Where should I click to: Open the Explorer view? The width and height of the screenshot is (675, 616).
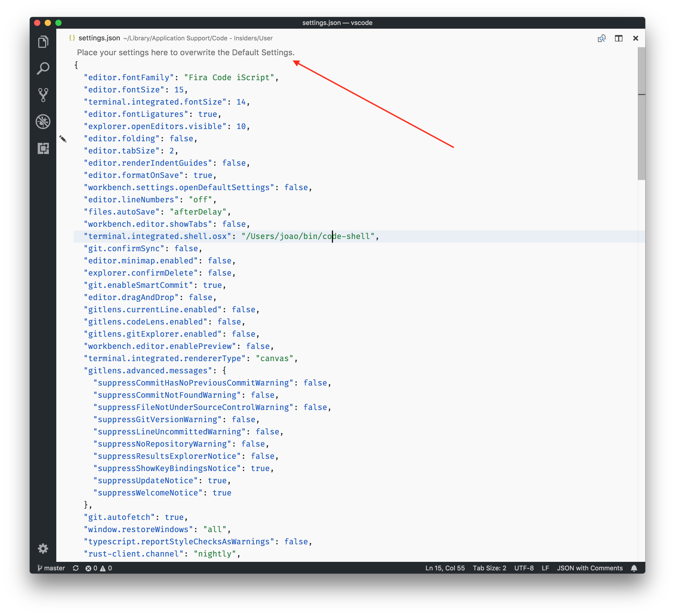coord(43,41)
